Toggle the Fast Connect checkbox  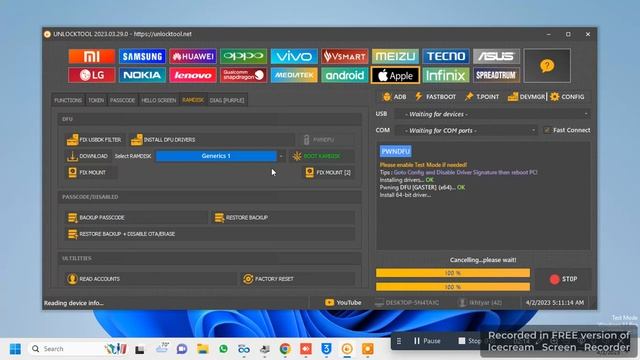[547, 130]
